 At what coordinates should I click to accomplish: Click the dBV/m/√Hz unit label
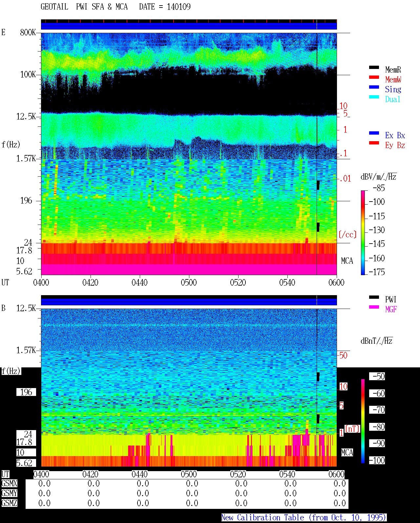[x=378, y=177]
